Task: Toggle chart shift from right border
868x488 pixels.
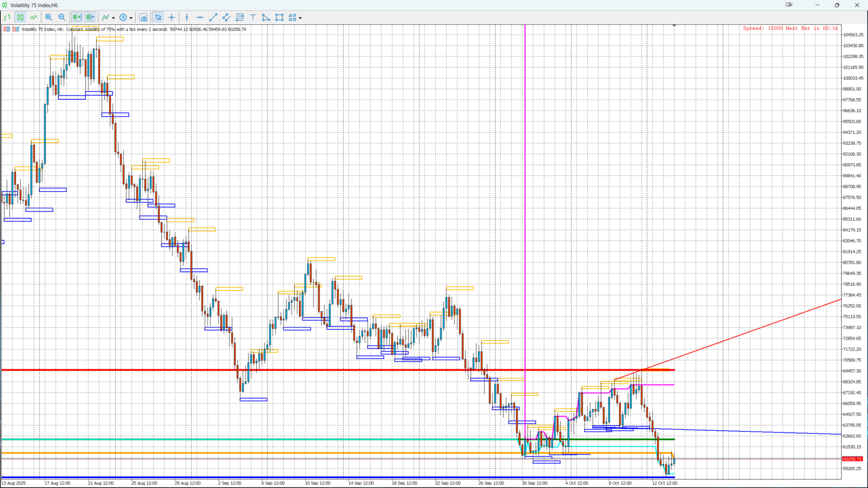Action: [x=90, y=17]
